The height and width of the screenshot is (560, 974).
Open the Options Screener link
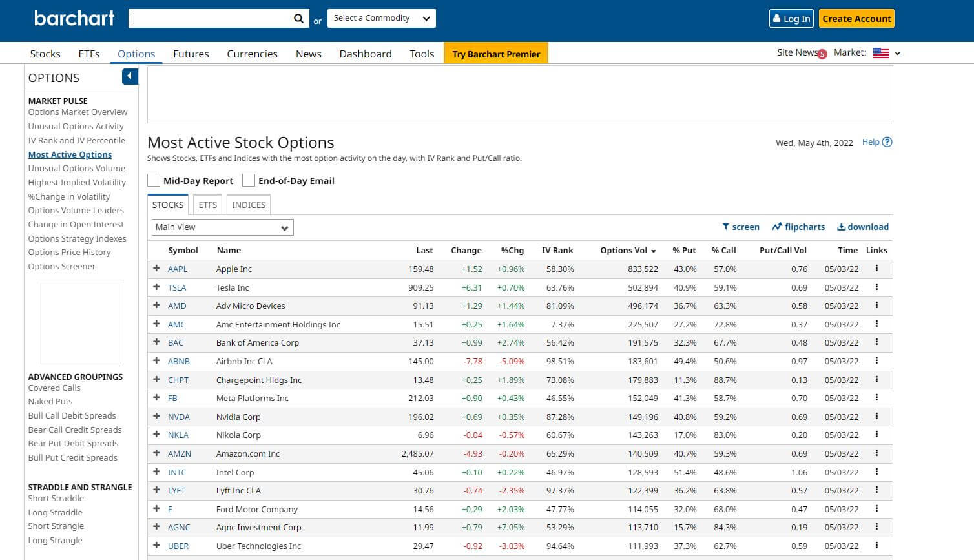[x=61, y=266]
